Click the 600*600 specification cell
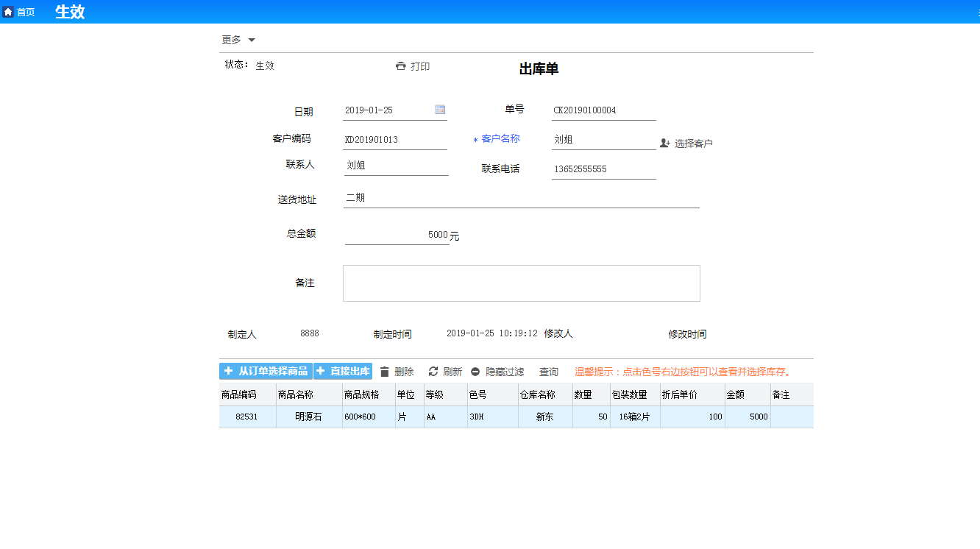This screenshot has height=549, width=980. click(369, 417)
